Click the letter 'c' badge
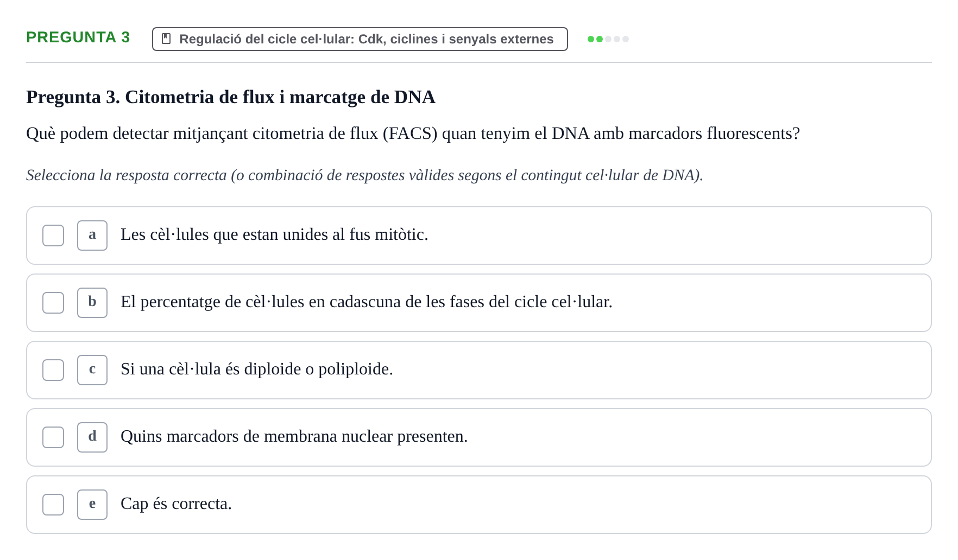Image resolution: width=958 pixels, height=560 pixels. click(92, 370)
